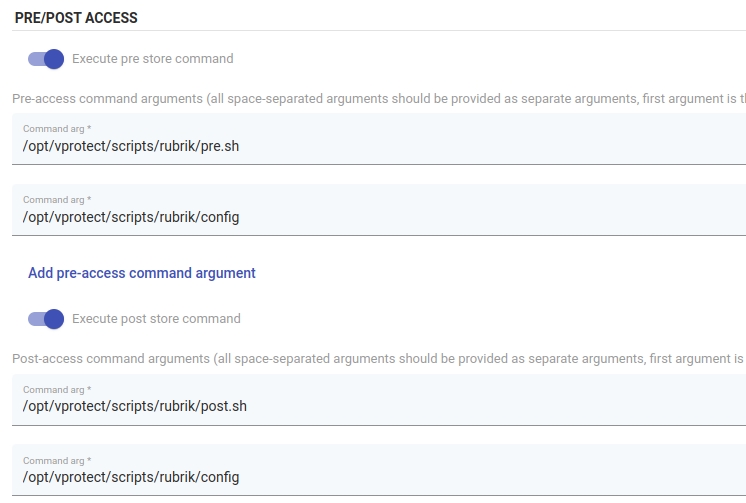The height and width of the screenshot is (503, 746).
Task: Click empty space right of pre-access config path
Action: [x=500, y=217]
